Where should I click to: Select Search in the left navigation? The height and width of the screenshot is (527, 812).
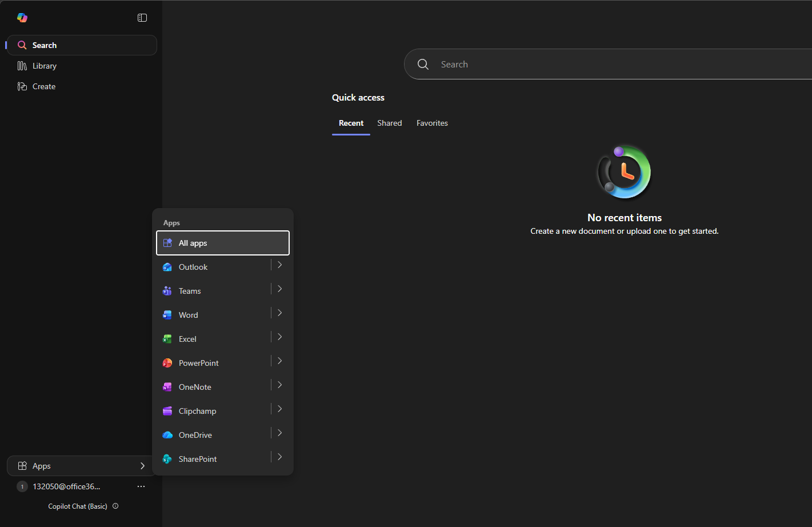click(x=45, y=45)
